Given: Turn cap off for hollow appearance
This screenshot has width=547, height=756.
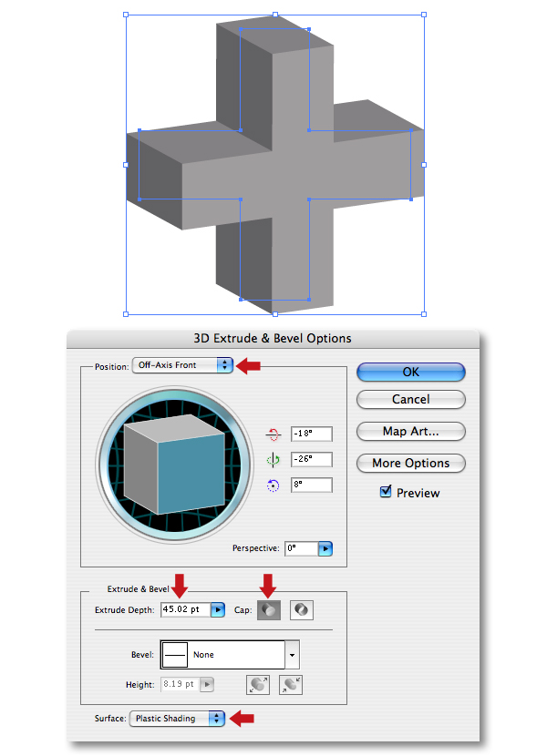Looking at the screenshot, I should point(301,610).
